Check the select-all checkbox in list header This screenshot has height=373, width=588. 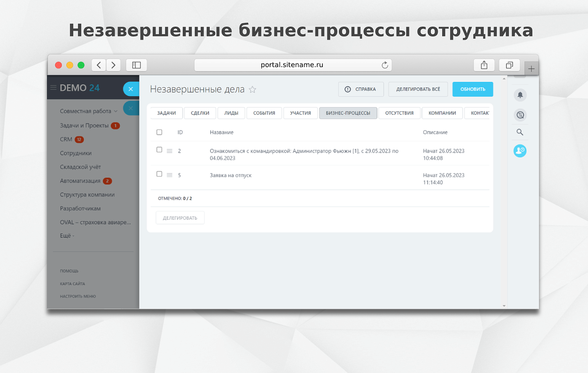pyautogui.click(x=159, y=132)
